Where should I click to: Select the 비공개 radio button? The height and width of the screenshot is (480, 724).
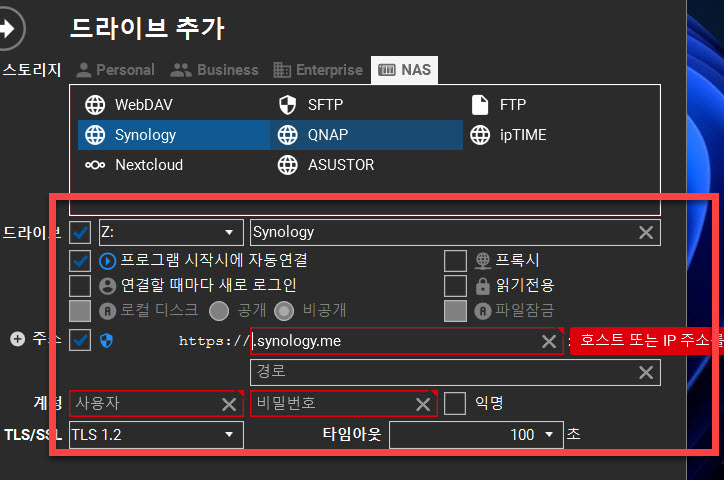pyautogui.click(x=284, y=311)
